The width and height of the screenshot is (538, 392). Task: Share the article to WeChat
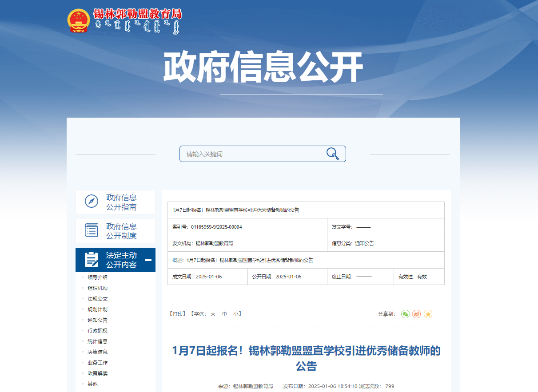pos(405,314)
